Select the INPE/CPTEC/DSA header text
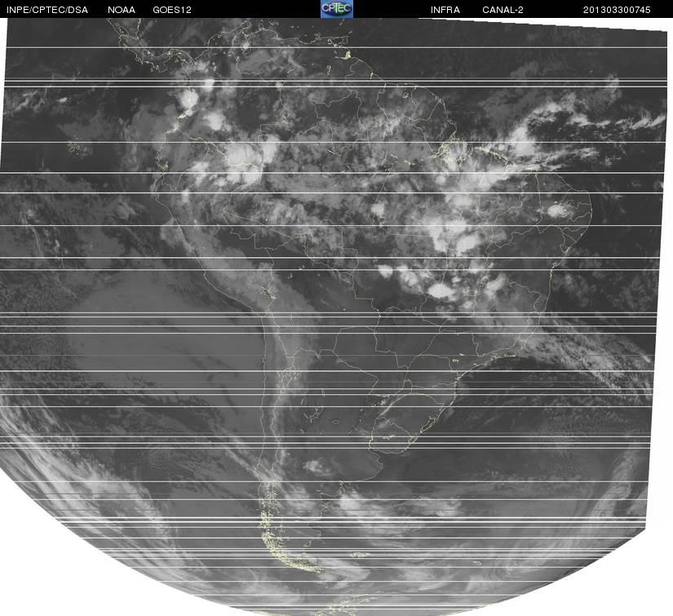Screen dimensions: 673x616 pos(47,10)
